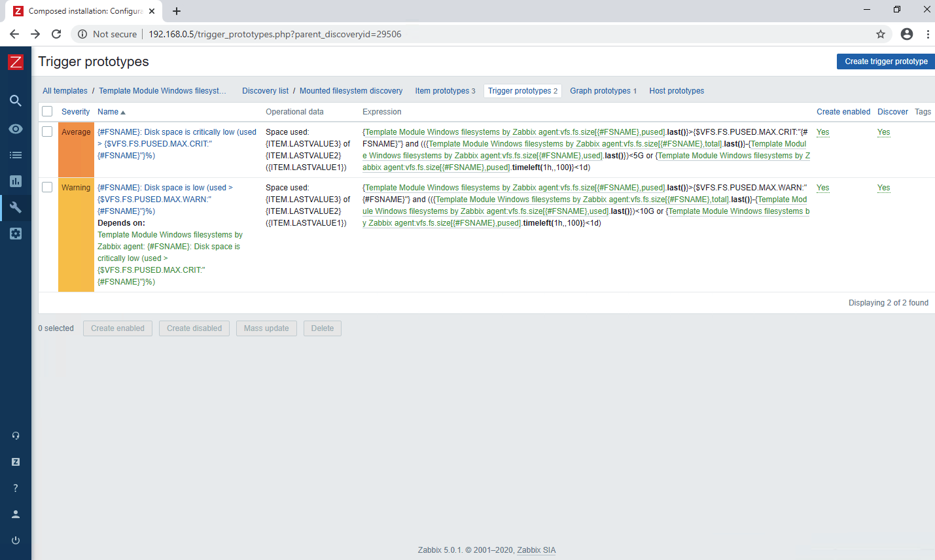Viewport: 935px width, 560px height.
Task: Click the Create disabled bulk button
Action: coord(194,328)
